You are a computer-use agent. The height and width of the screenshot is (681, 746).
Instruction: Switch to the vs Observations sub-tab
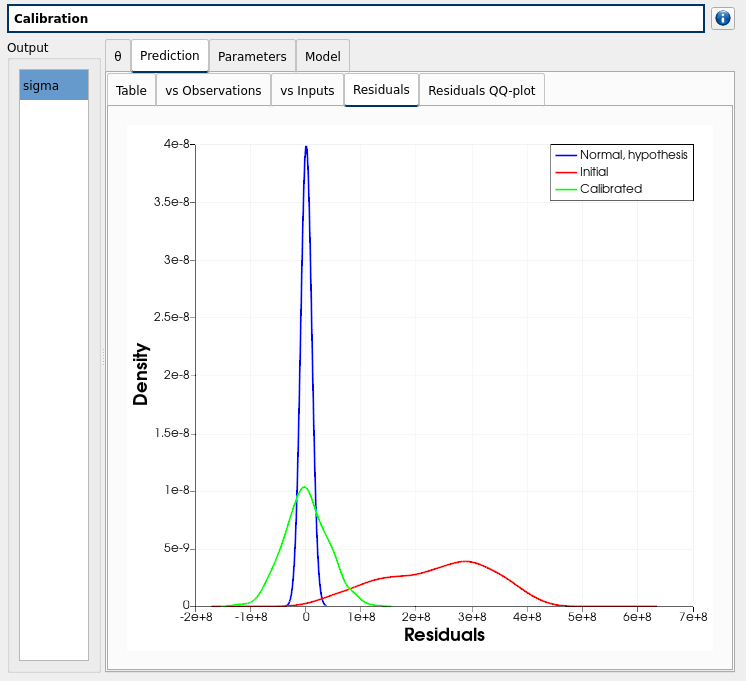213,91
